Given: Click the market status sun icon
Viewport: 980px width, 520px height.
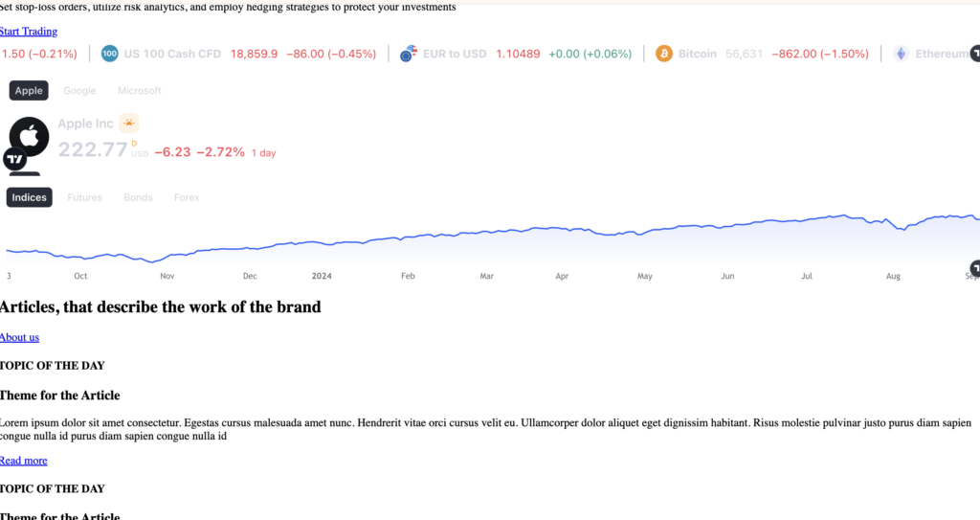Looking at the screenshot, I should (129, 123).
